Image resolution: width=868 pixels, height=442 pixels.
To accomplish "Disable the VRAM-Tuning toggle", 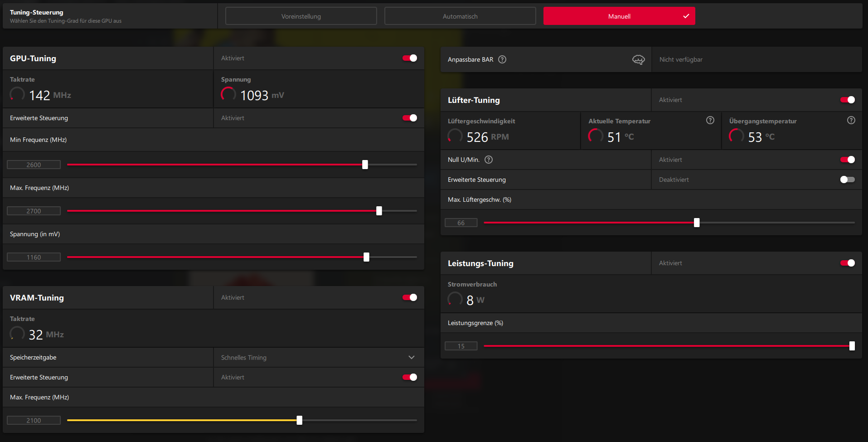I will pos(410,297).
